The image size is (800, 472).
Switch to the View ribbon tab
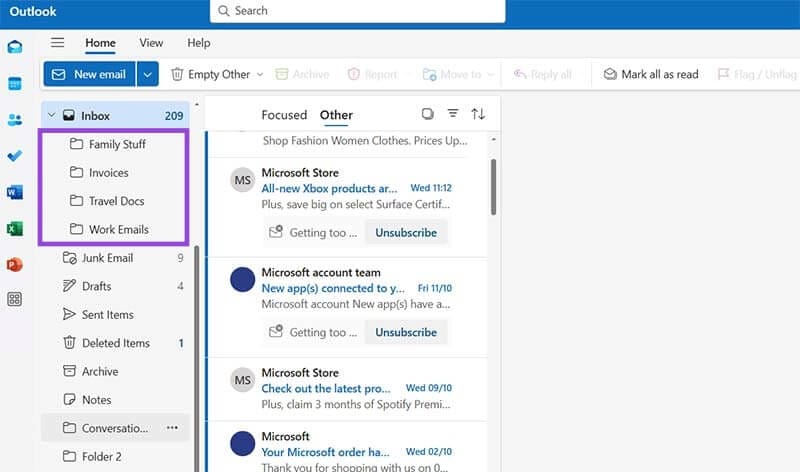[151, 43]
